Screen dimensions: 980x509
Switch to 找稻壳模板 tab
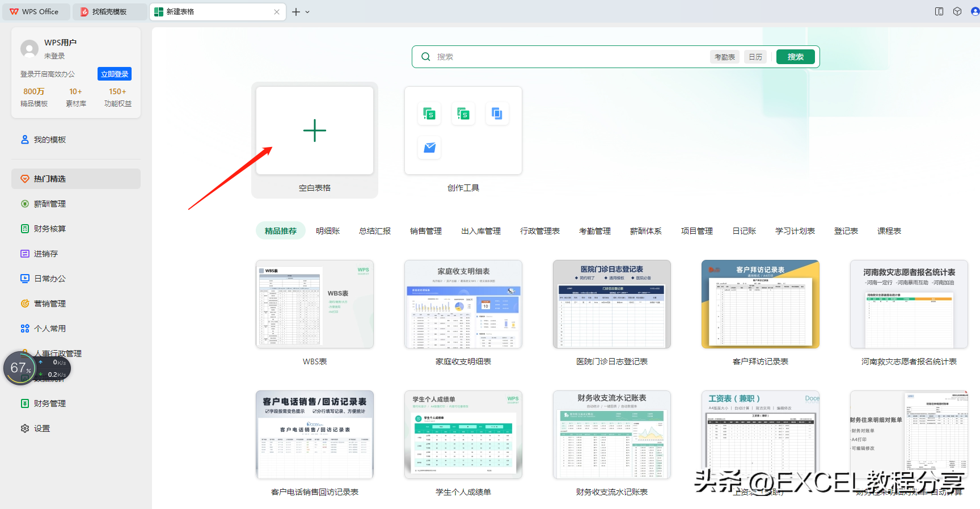click(x=109, y=11)
